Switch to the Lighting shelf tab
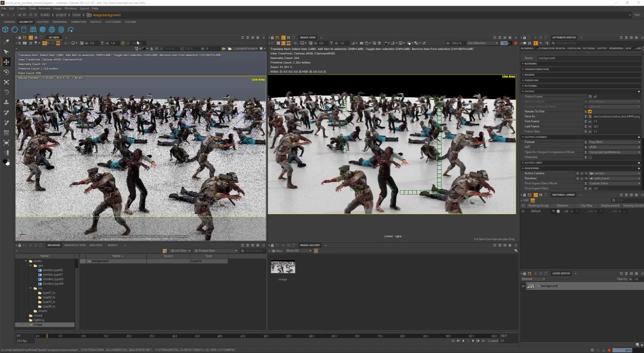 pyautogui.click(x=43, y=22)
